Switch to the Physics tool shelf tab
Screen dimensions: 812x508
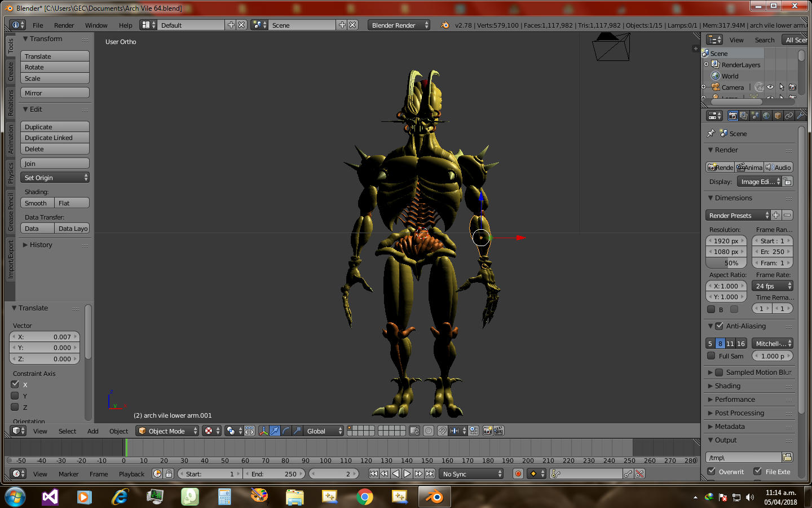(x=10, y=173)
